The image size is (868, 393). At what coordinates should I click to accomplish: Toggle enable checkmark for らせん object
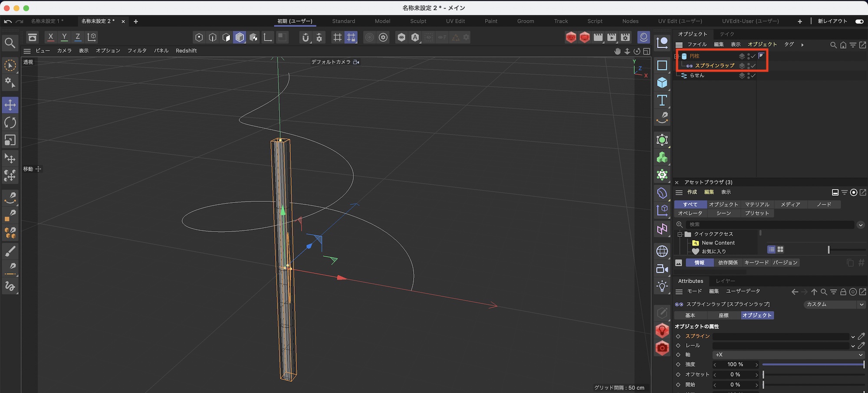coord(753,75)
